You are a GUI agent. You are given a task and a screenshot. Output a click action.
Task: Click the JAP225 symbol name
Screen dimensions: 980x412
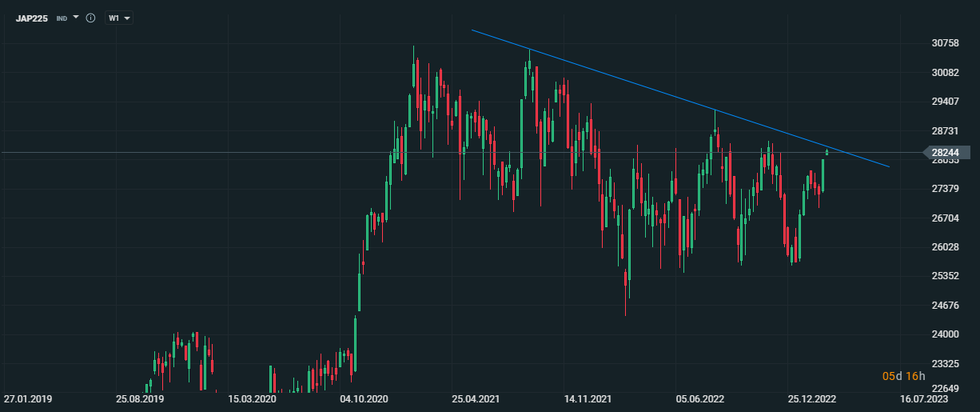click(x=32, y=18)
